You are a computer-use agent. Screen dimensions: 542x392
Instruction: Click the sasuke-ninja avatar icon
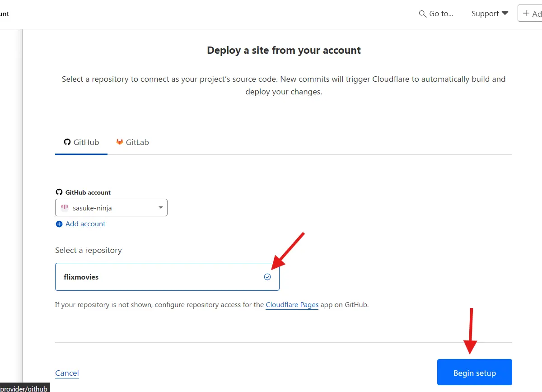pyautogui.click(x=65, y=208)
